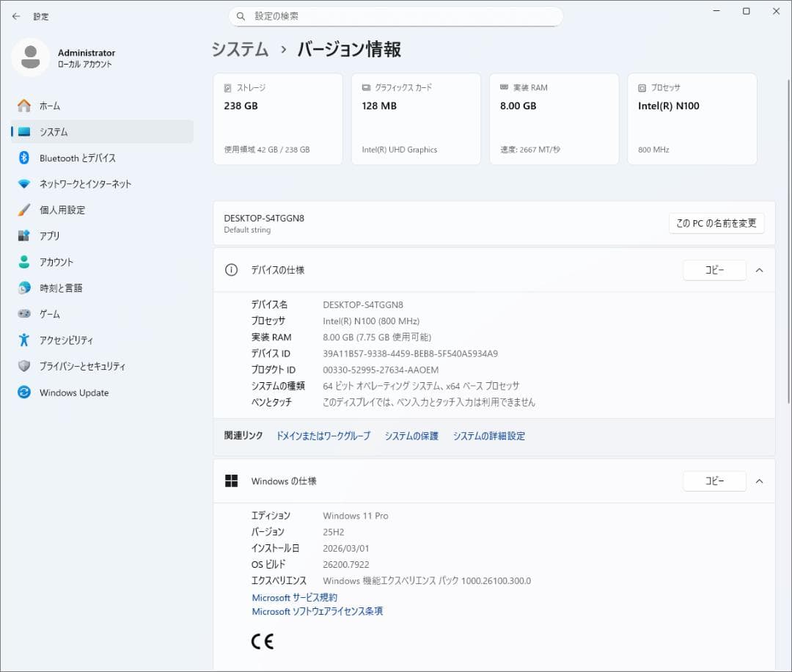The height and width of the screenshot is (672, 792).
Task: Go to 個人用設定 page
Action: click(102, 210)
